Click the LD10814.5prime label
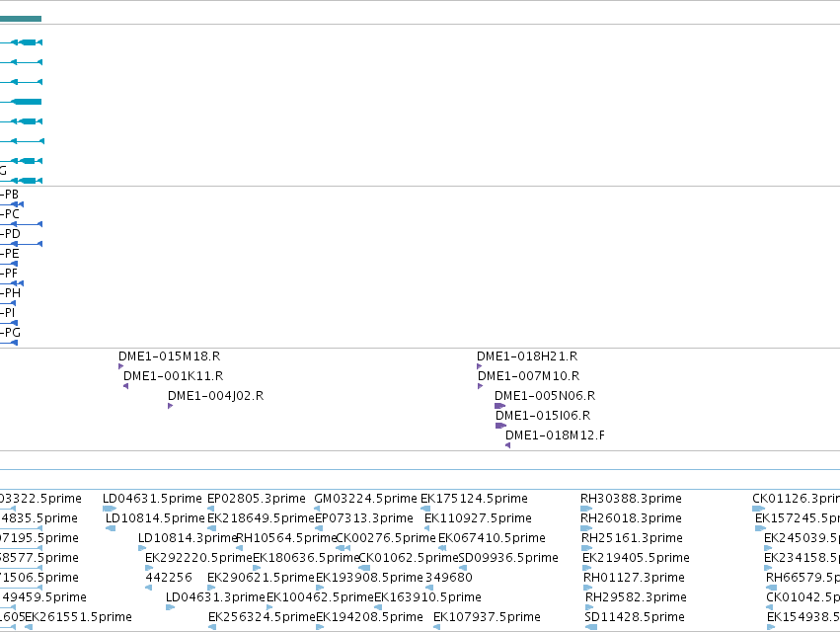 155,518
